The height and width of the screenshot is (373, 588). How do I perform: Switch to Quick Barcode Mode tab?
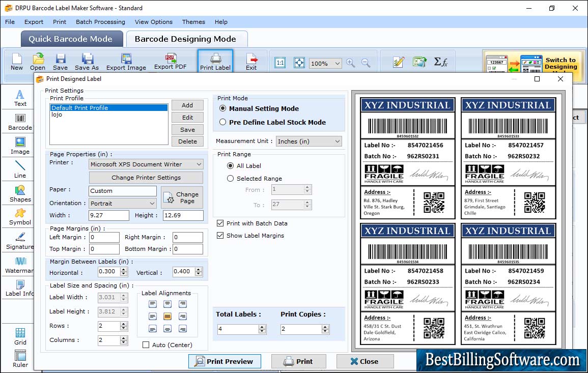pos(71,39)
